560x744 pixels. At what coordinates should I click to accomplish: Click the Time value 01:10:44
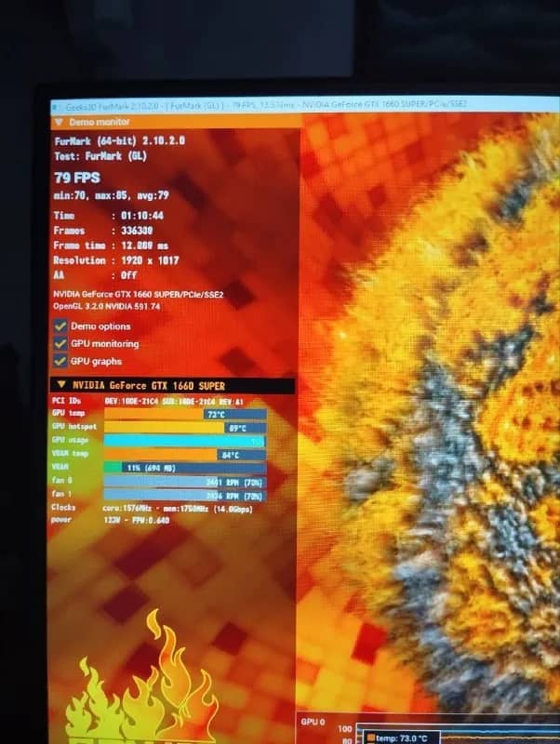pos(142,216)
